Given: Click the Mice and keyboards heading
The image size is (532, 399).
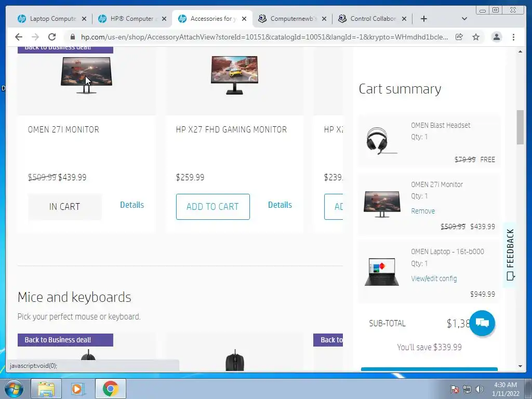Looking at the screenshot, I should point(74,297).
